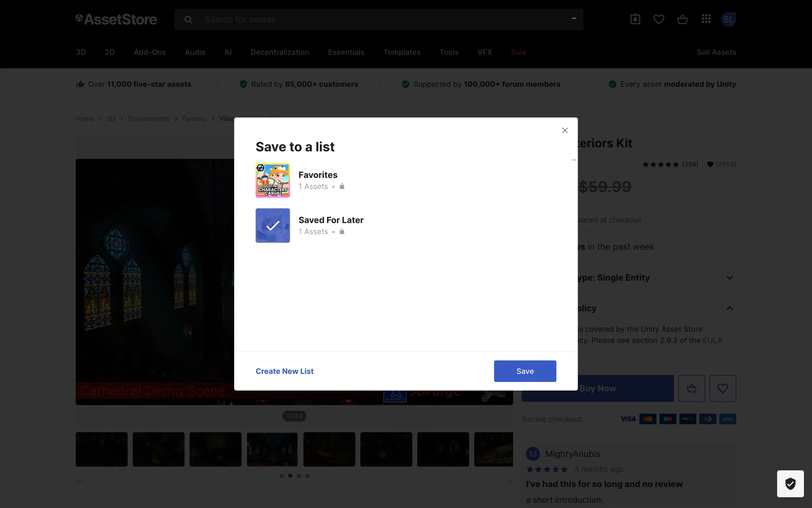Click the Create New List link
This screenshot has width=812, height=508.
[285, 371]
